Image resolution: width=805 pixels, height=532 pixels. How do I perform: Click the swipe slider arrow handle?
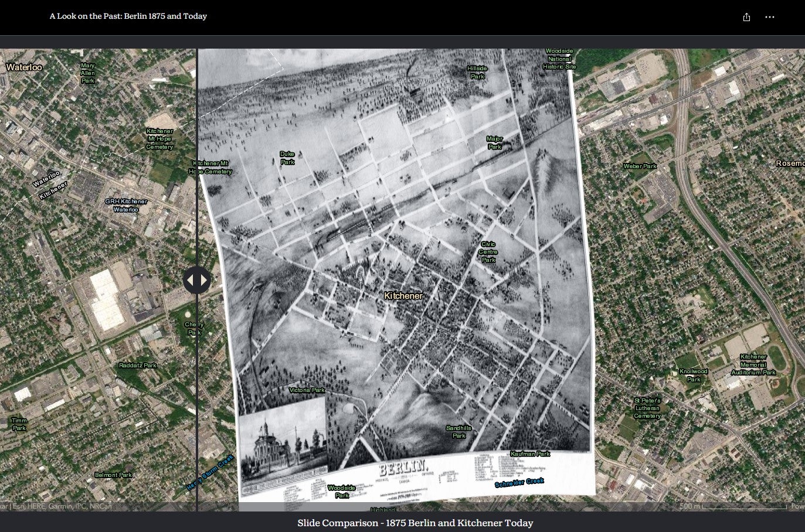[x=197, y=280]
